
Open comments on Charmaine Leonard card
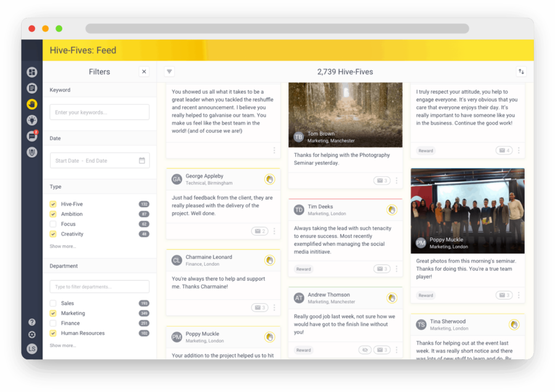pyautogui.click(x=260, y=308)
